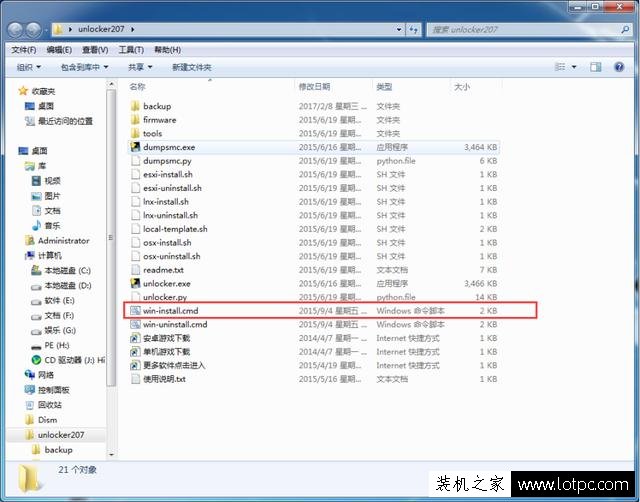The width and height of the screenshot is (640, 502).
Task: Toggle the preview pane icon
Action: pos(596,67)
